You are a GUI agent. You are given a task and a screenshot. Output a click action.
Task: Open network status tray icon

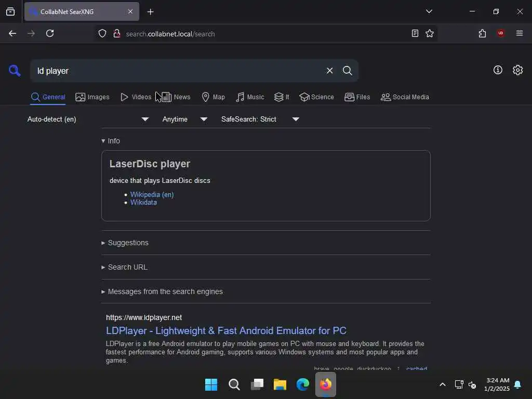coord(459,384)
